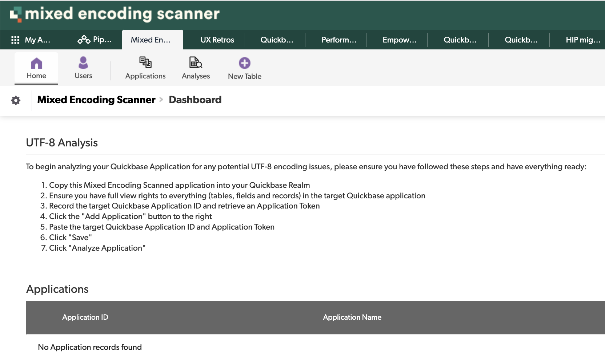This screenshot has height=364, width=605.
Task: Click the Quickbase logo icon in header
Action: (x=15, y=15)
